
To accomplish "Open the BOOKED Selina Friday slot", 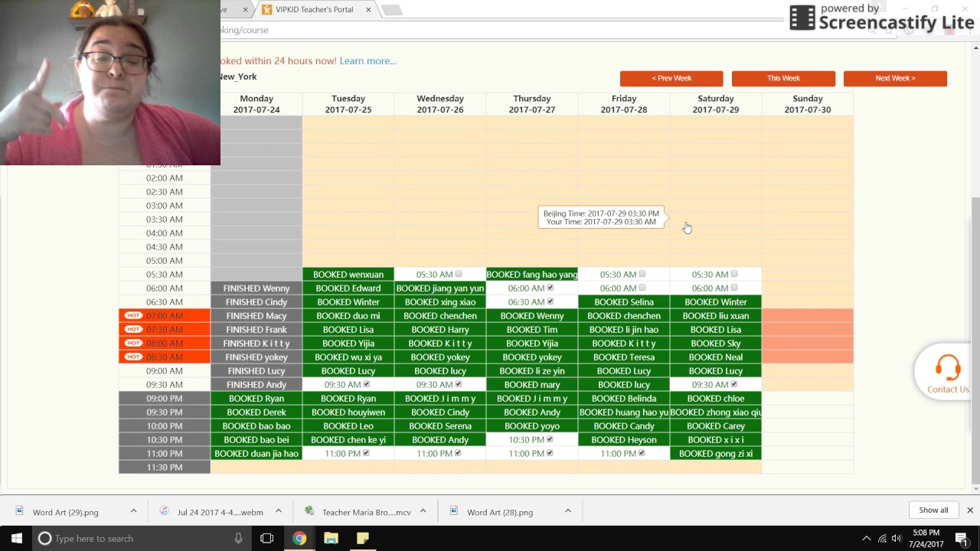I will click(624, 302).
